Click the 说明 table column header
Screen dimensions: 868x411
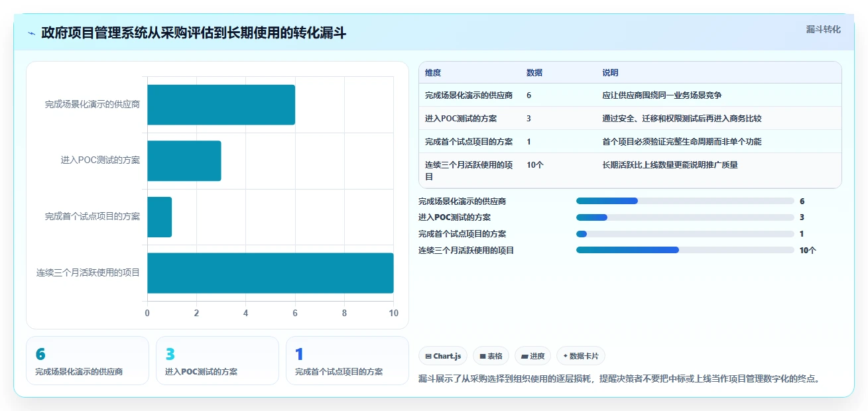coord(610,73)
